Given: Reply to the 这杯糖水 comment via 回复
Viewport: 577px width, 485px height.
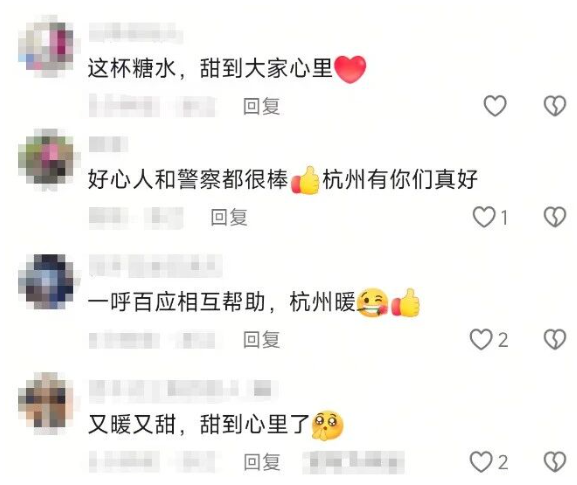Looking at the screenshot, I should click(261, 106).
